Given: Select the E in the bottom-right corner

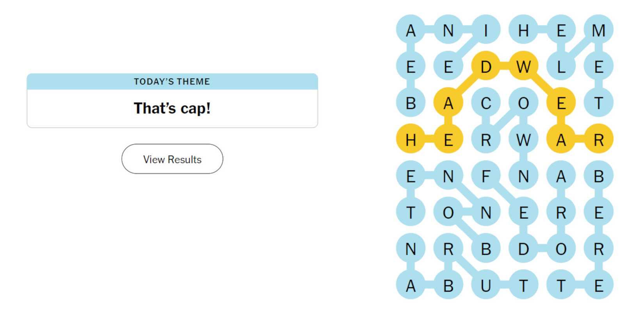Looking at the screenshot, I should click(x=598, y=285).
